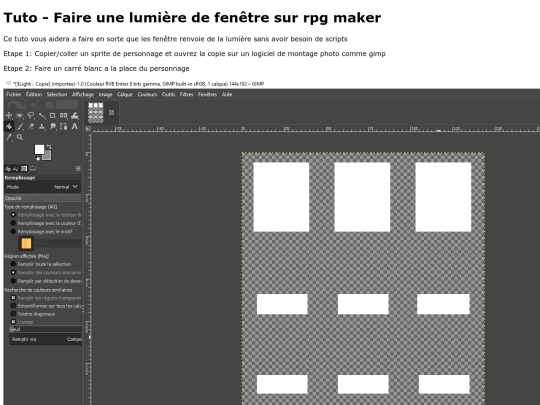Select the Text tool
This screenshot has height=405, width=540.
[75, 126]
